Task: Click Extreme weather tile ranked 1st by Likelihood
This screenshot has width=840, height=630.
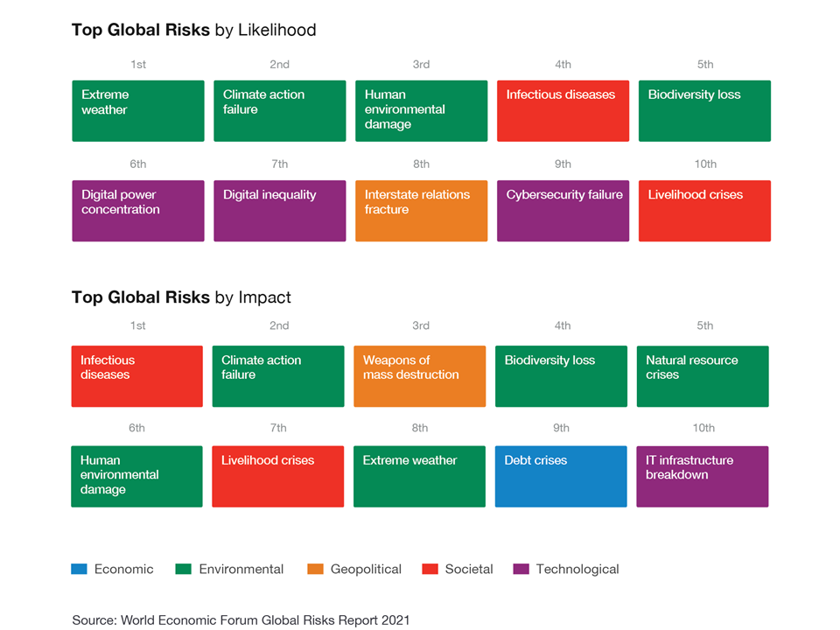Action: [137, 111]
